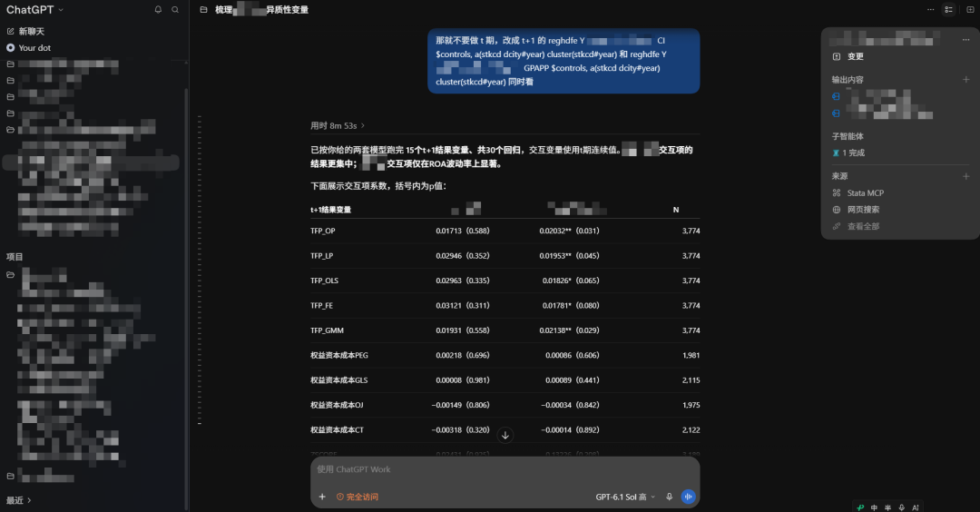Toggle the task details panel icon
This screenshot has height=512, width=980.
click(949, 9)
